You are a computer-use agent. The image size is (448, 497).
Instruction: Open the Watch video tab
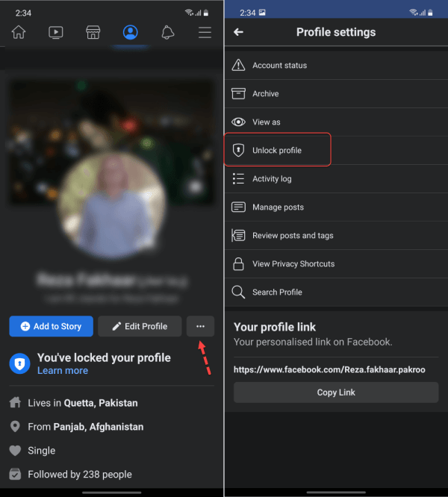[x=55, y=32]
